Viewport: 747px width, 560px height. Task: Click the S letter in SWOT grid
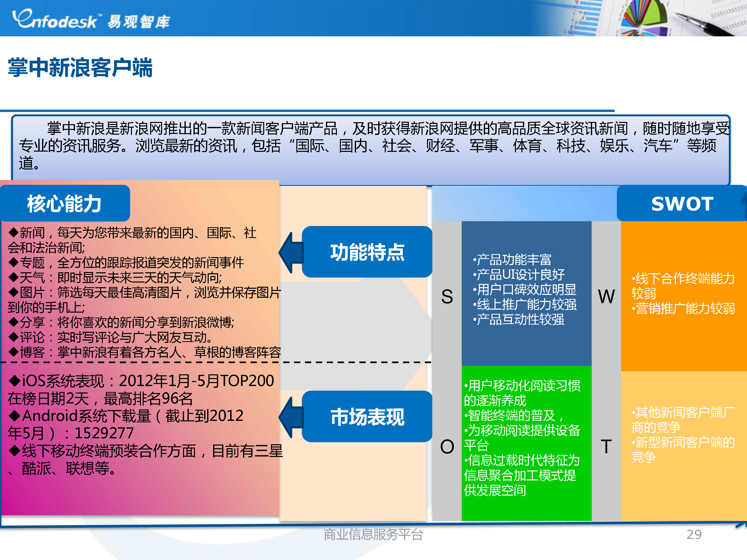(447, 296)
